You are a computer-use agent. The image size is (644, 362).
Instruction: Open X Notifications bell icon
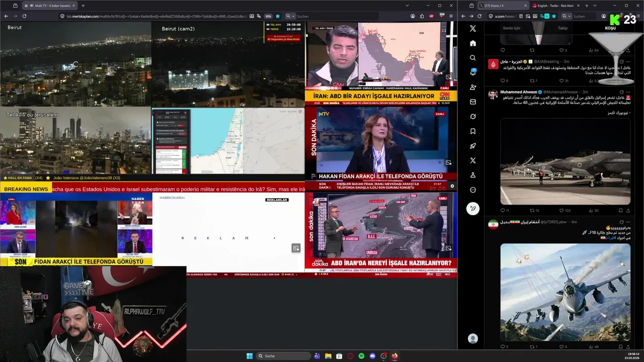coord(472,72)
